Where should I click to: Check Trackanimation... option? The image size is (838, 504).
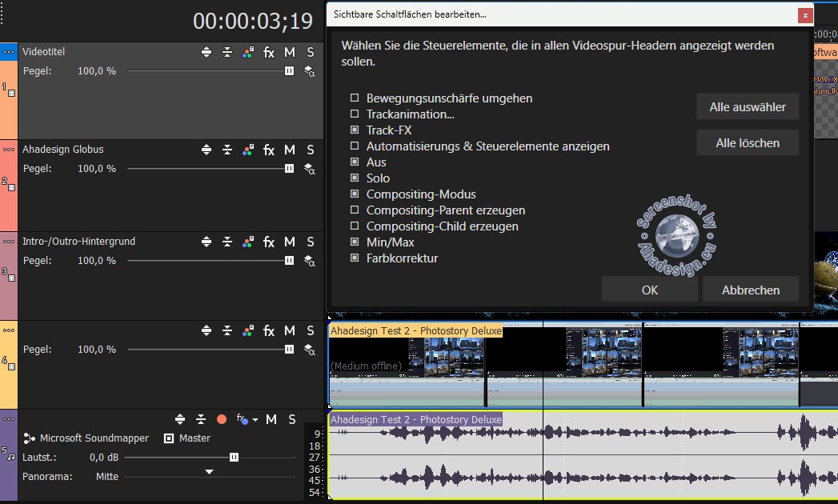tap(355, 114)
